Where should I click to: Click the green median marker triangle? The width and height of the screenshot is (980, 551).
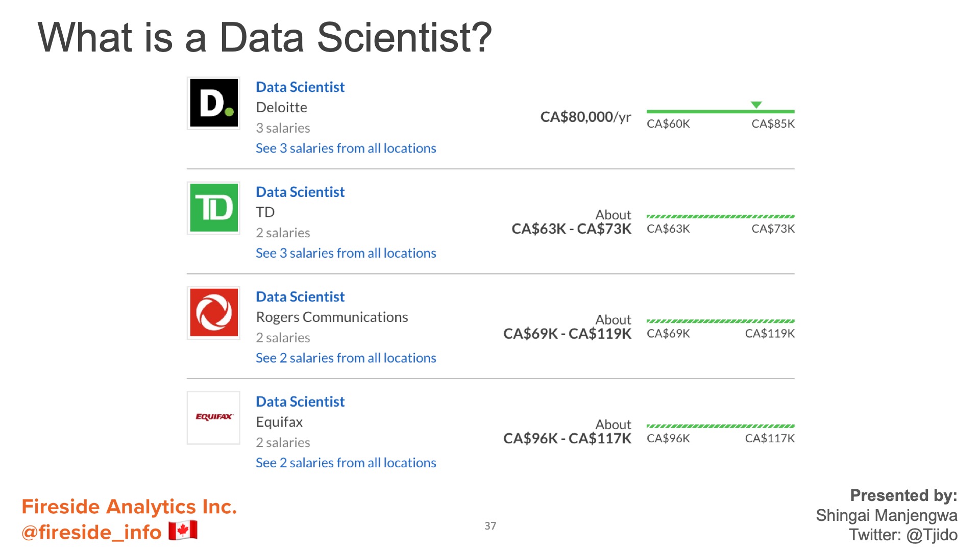click(756, 105)
